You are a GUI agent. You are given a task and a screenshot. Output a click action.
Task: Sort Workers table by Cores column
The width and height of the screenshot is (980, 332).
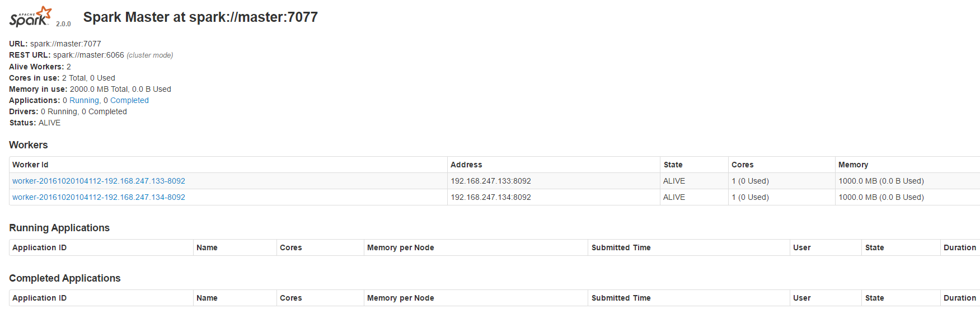point(742,165)
